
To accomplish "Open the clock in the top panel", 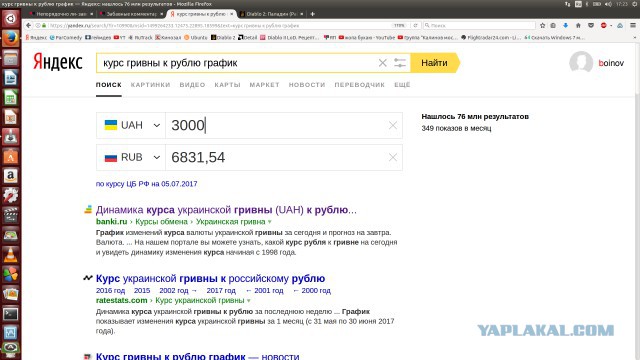I will click(x=622, y=4).
